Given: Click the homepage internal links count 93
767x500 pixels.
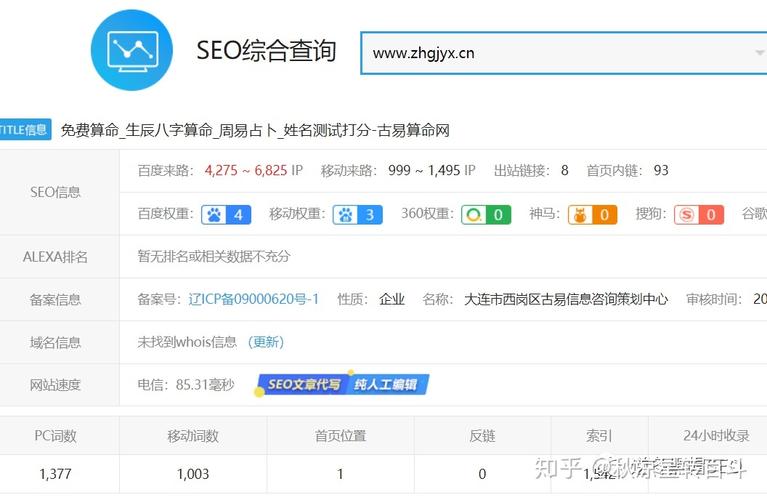Looking at the screenshot, I should [661, 171].
